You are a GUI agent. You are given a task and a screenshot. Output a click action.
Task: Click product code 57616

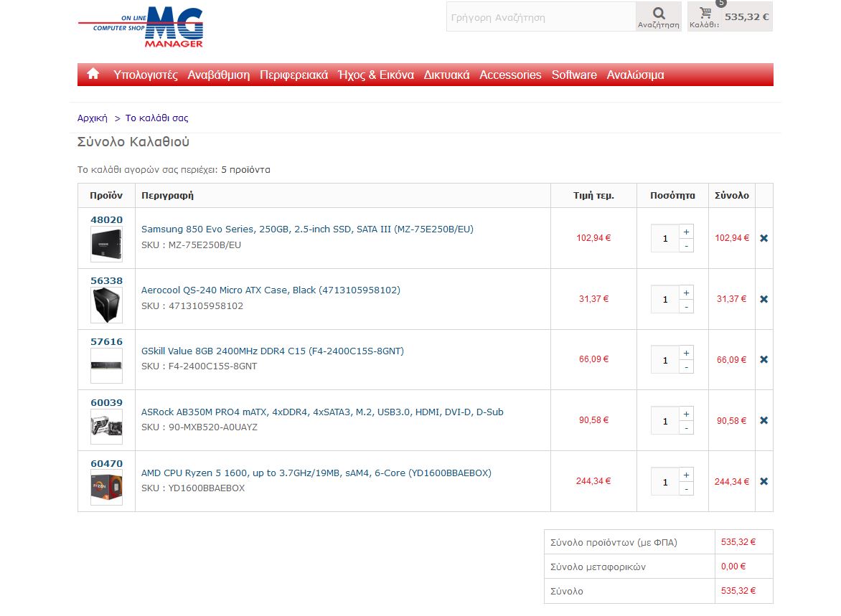(107, 342)
